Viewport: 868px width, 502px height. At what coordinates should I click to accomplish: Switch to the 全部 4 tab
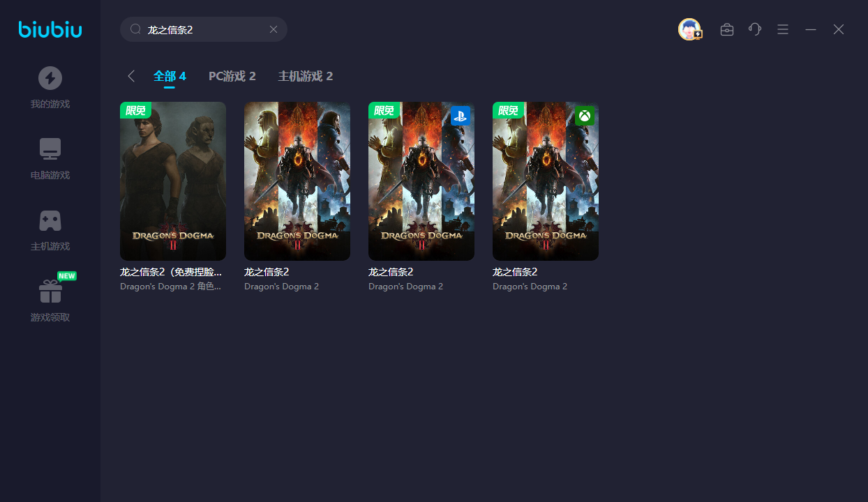170,76
